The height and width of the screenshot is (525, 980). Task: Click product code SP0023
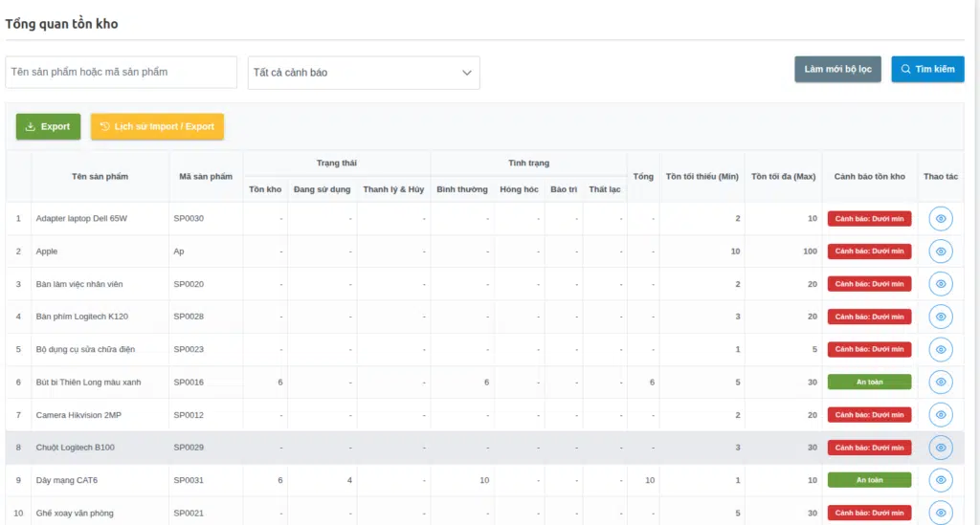(189, 349)
